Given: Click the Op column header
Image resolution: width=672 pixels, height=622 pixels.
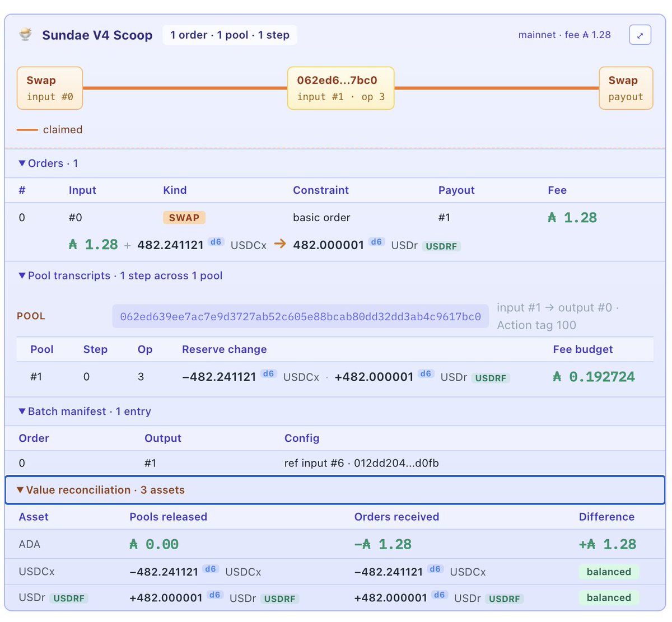Looking at the screenshot, I should pos(145,349).
